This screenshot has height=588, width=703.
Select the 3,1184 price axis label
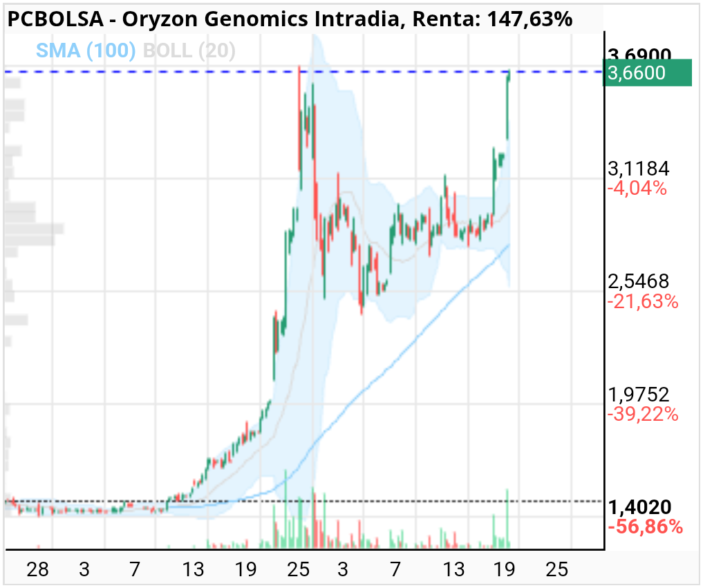click(639, 169)
